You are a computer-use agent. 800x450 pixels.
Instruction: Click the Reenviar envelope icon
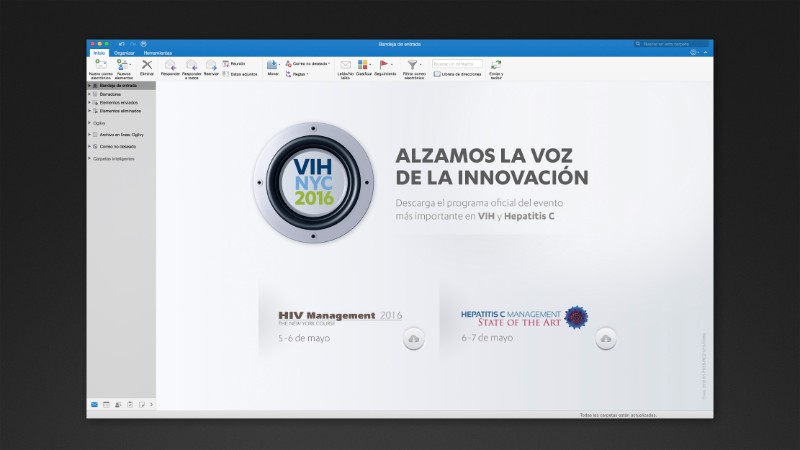pos(211,65)
